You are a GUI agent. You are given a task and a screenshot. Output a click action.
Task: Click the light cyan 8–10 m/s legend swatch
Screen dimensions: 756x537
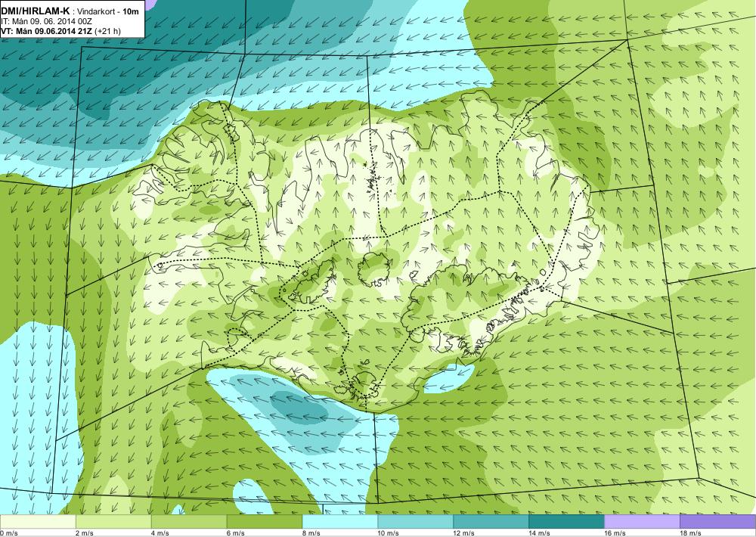coord(340,522)
